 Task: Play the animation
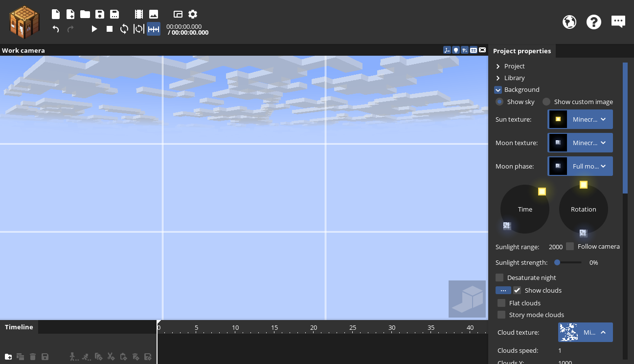(x=94, y=29)
